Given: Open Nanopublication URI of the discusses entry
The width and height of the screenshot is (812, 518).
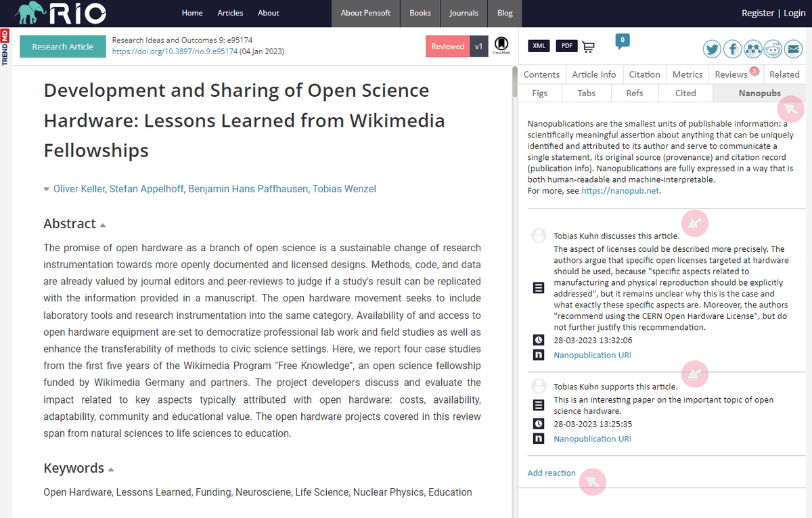Looking at the screenshot, I should coord(592,355).
